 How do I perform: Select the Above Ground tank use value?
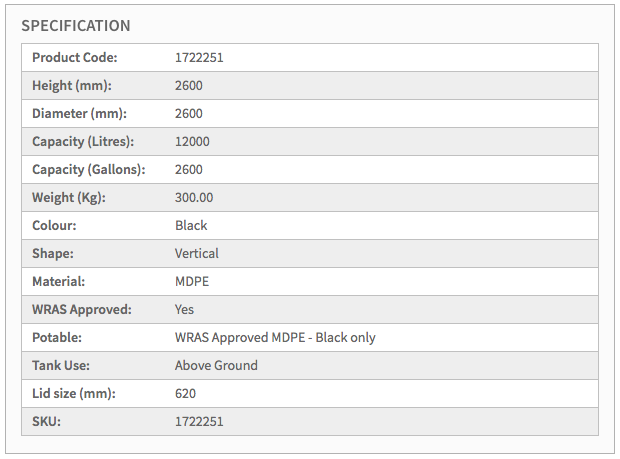coord(216,366)
